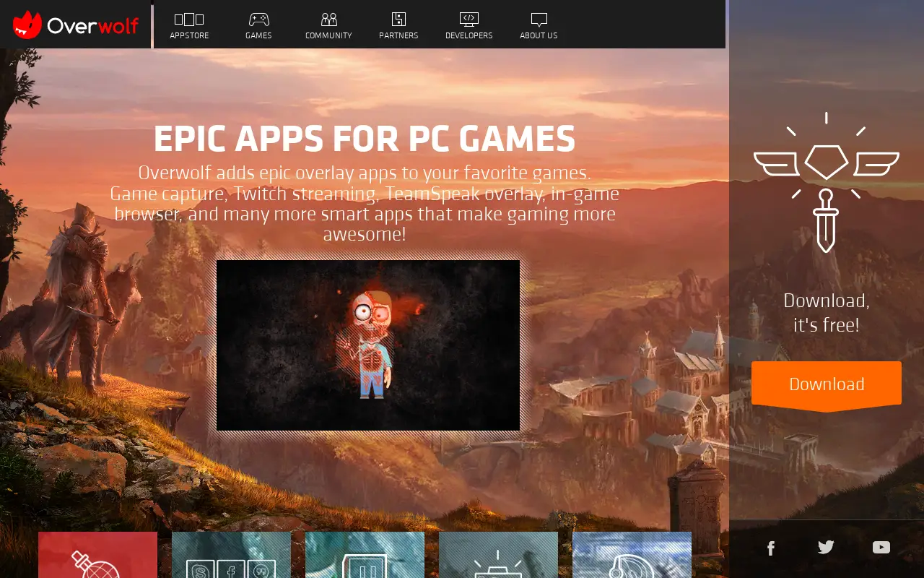Click the Community people icon
Screen dimensions: 924x578
point(328,20)
